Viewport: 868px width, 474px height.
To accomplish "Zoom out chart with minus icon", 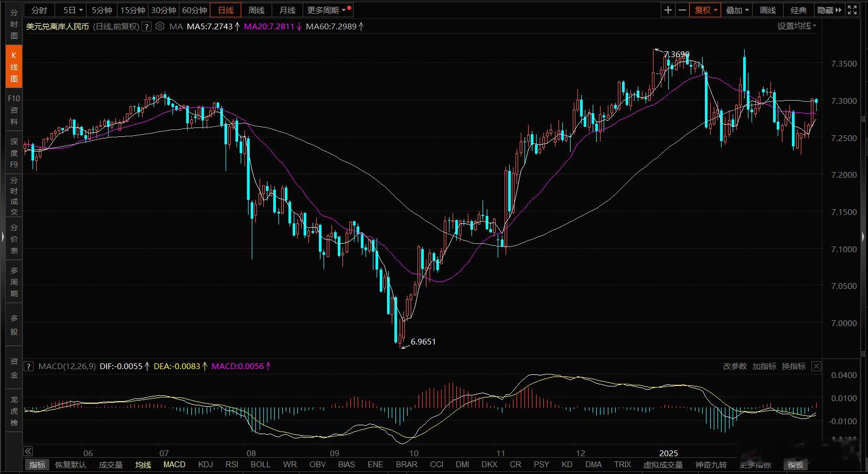I will click(x=682, y=10).
